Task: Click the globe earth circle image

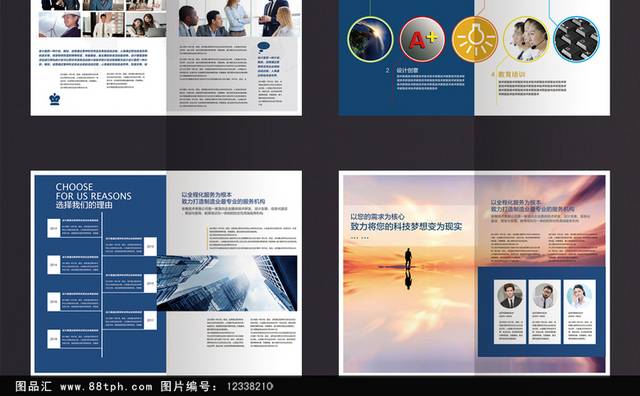Action: coord(370,39)
